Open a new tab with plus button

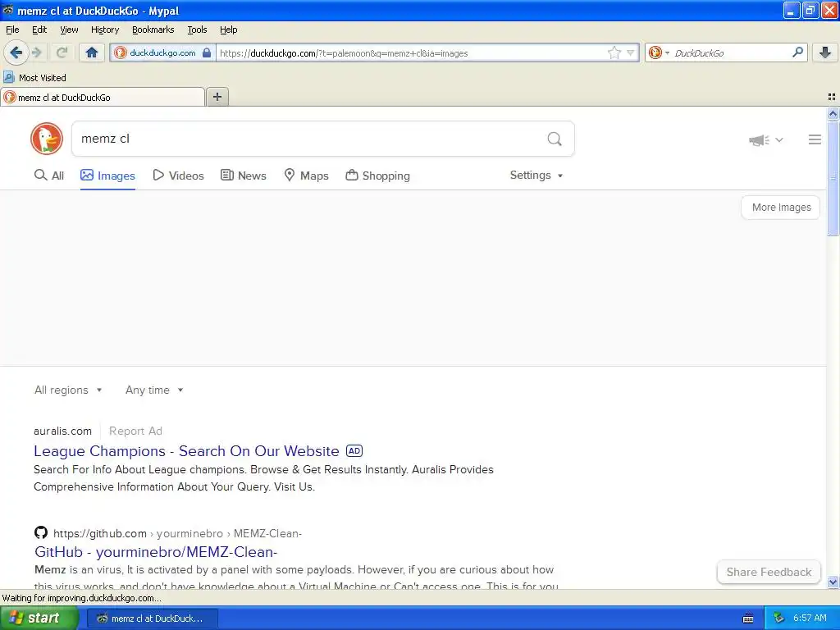pos(217,97)
